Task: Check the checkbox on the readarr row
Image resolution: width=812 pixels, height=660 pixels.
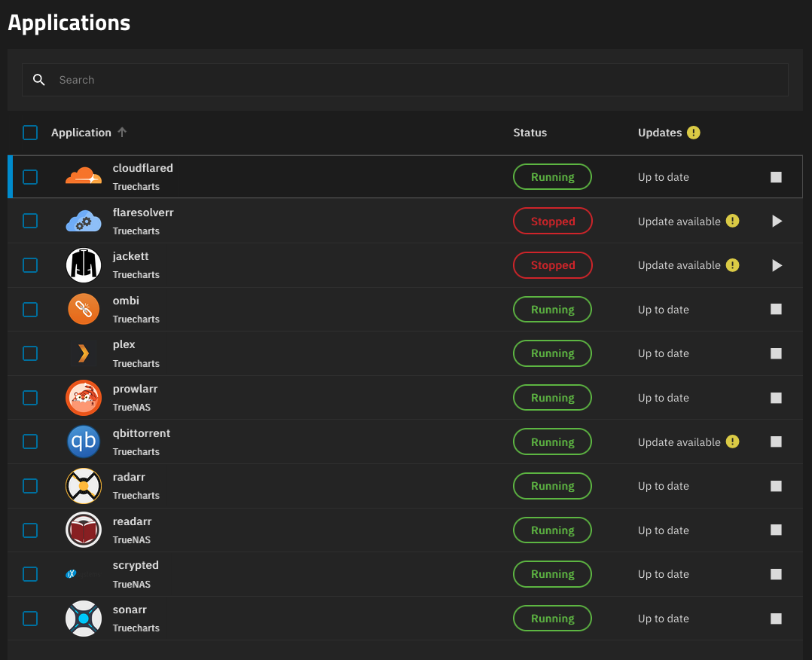Action: point(29,530)
